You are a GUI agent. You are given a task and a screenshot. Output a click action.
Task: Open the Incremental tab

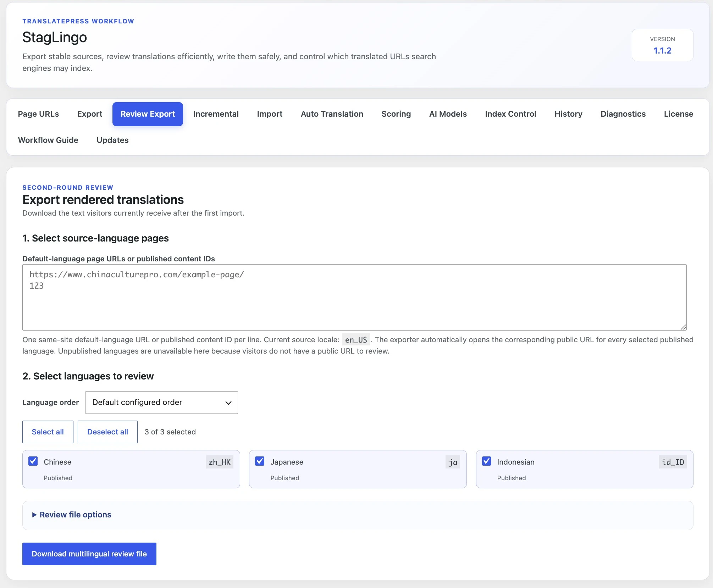[x=216, y=114]
